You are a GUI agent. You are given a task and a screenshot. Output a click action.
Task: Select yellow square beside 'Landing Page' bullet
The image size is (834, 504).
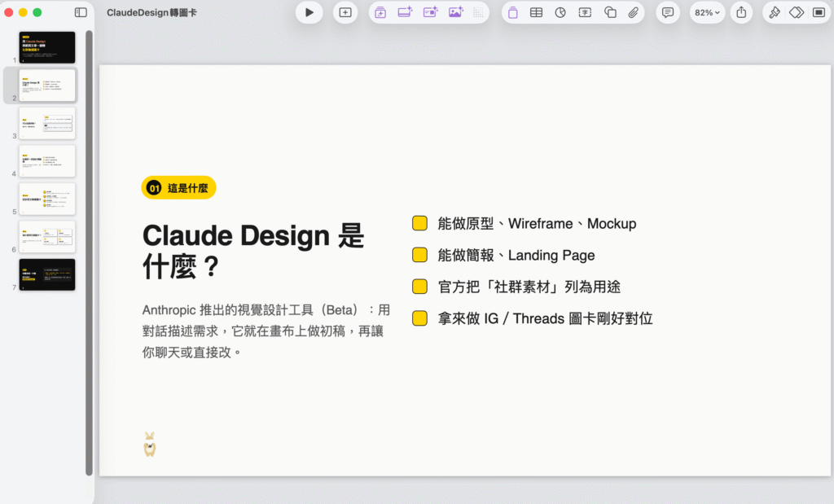click(x=419, y=255)
